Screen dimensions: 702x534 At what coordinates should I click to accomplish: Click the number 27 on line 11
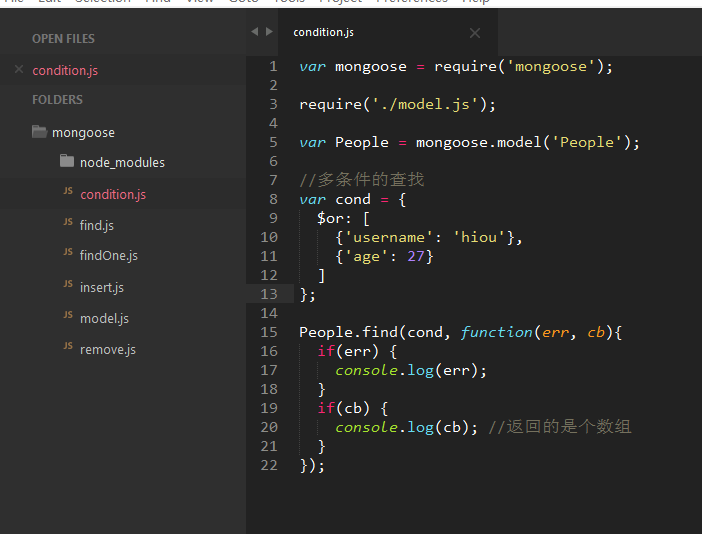click(x=416, y=256)
